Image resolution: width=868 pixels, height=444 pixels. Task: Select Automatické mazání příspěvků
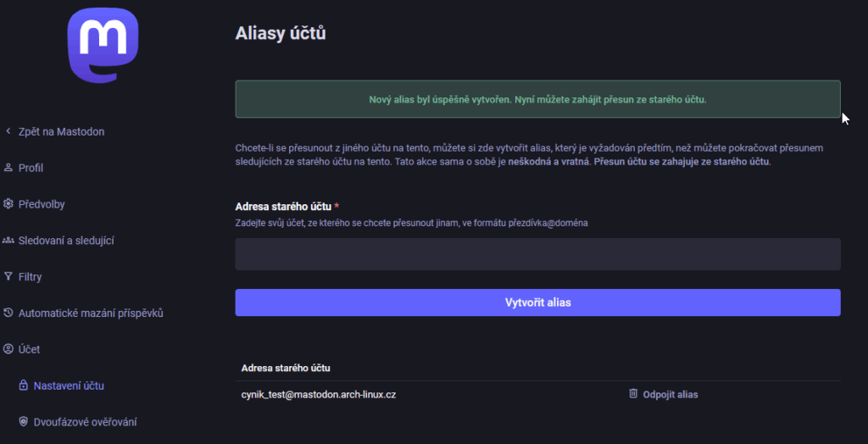90,314
